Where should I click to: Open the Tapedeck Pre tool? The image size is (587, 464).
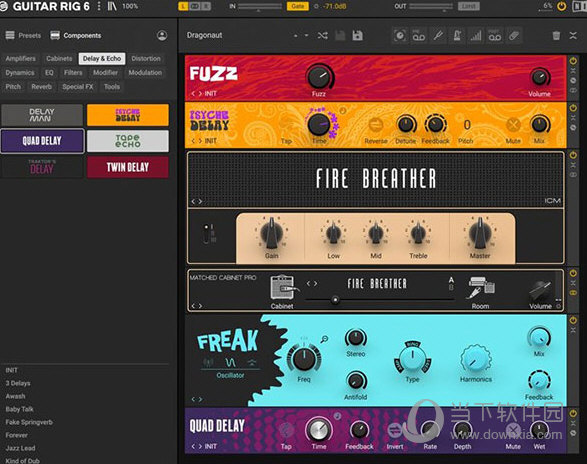(x=419, y=36)
